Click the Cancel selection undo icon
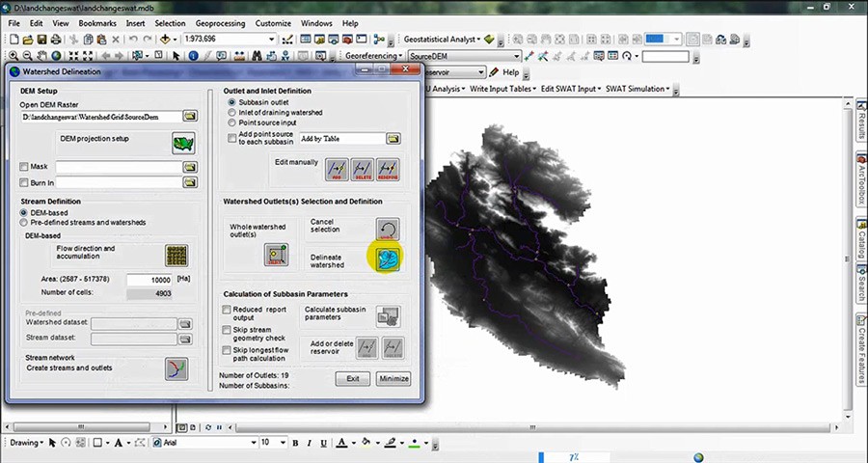Image resolution: width=868 pixels, height=463 pixels. [388, 229]
